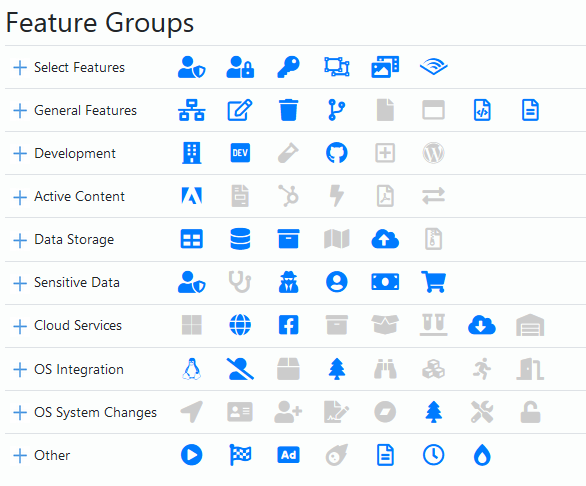Click the gray HubSpot icon in Active Content

(289, 196)
